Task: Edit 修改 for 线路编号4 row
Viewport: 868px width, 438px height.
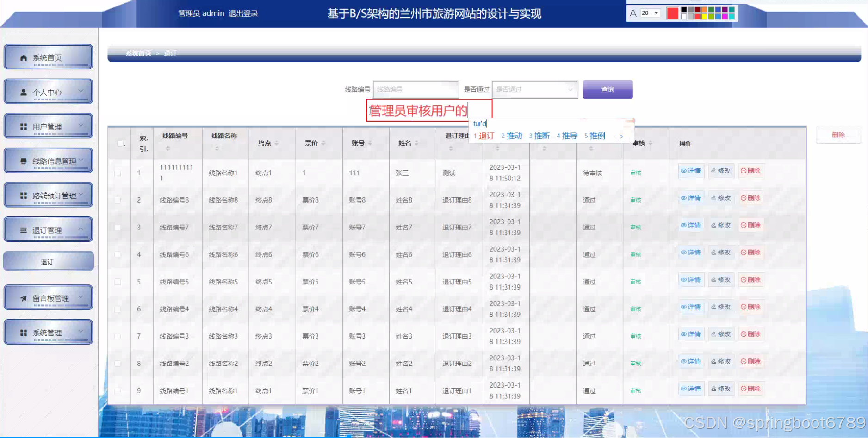Action: [x=721, y=307]
